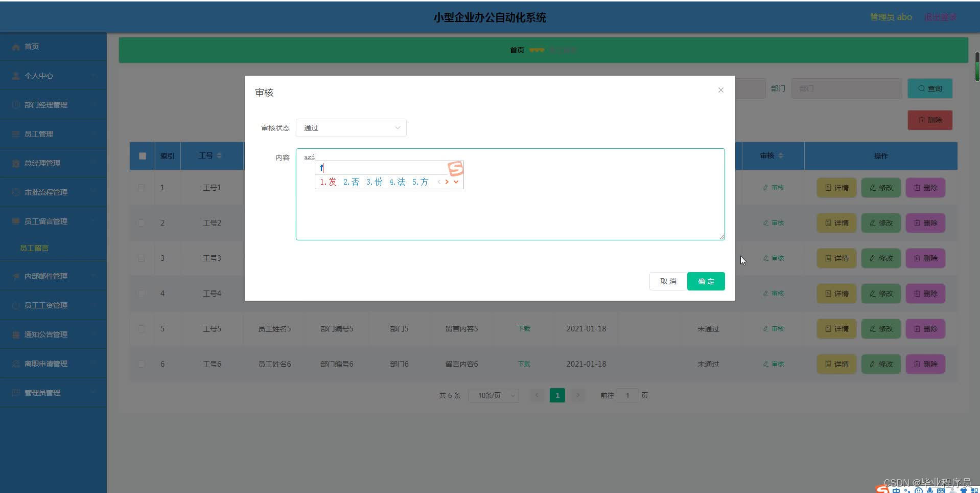Click page number 1 in pagination
The height and width of the screenshot is (493, 980).
pyautogui.click(x=557, y=395)
